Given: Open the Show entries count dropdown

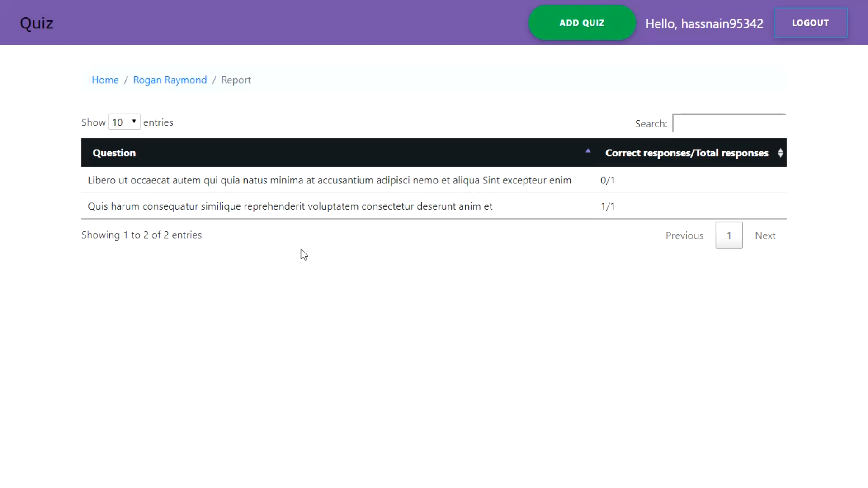Looking at the screenshot, I should [x=124, y=122].
